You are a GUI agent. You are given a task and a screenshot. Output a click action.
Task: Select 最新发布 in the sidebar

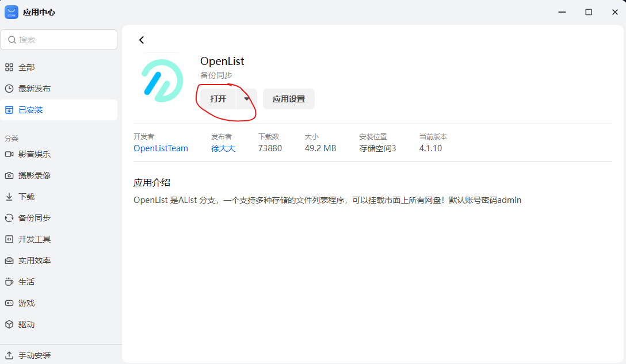click(59, 89)
